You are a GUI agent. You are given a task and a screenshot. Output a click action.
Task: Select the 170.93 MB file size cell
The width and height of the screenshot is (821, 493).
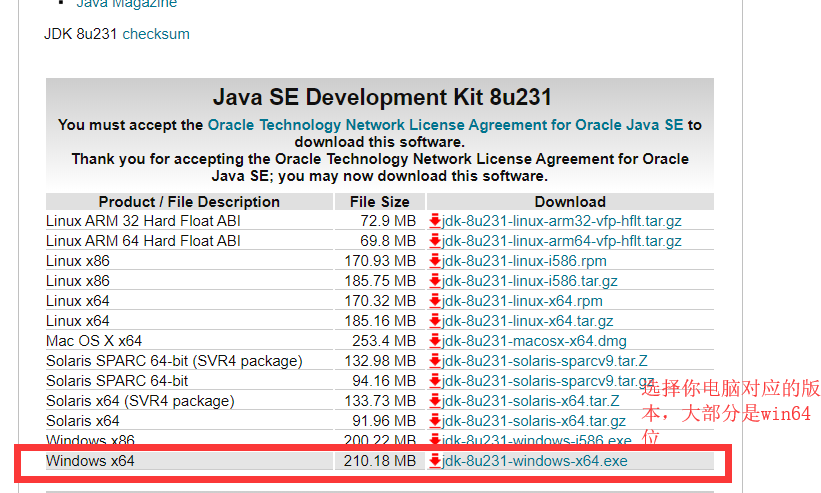[380, 261]
